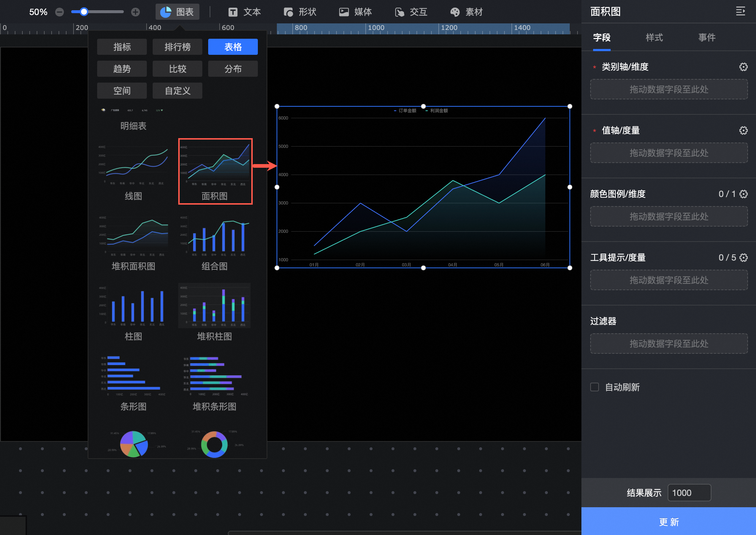The image size is (756, 535).
Task: Click the zoom out minus icon
Action: point(60,12)
